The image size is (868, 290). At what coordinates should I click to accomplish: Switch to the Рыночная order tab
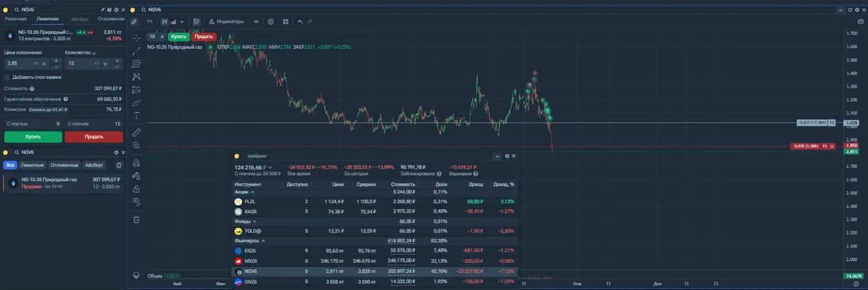15,19
